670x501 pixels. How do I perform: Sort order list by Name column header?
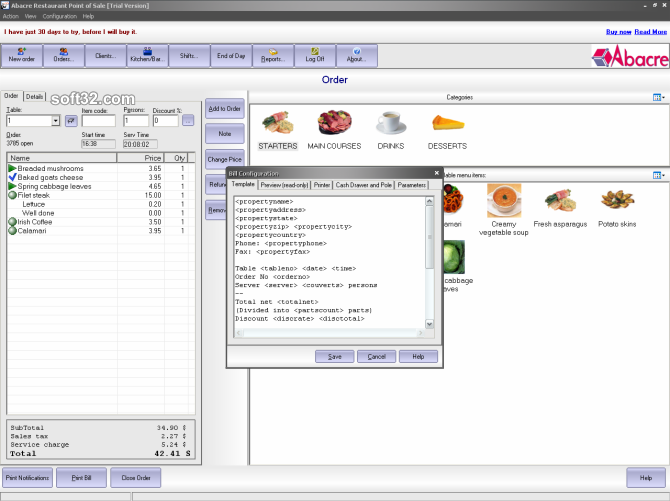click(62, 158)
